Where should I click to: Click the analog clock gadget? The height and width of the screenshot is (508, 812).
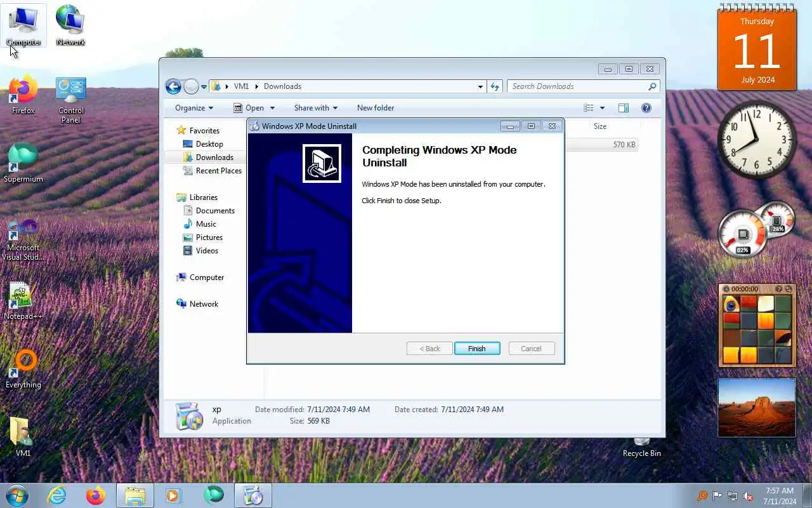757,140
